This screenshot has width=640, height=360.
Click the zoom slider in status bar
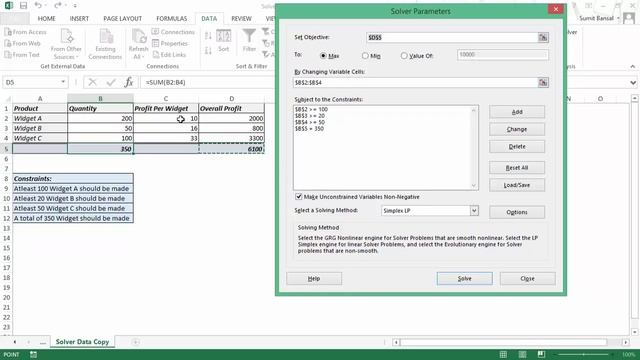pos(584,354)
